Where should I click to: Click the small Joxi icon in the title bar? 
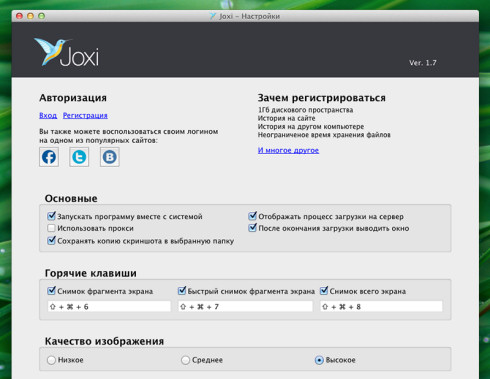point(213,16)
